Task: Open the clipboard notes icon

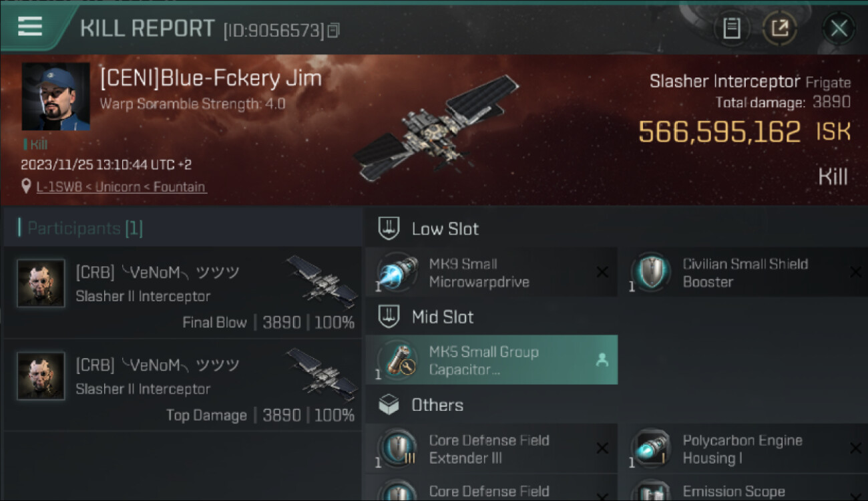Action: pyautogui.click(x=731, y=28)
